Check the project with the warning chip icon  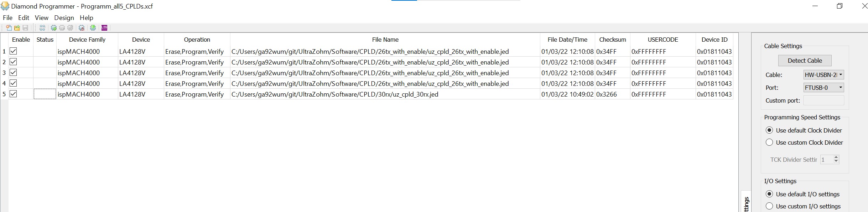(x=82, y=28)
